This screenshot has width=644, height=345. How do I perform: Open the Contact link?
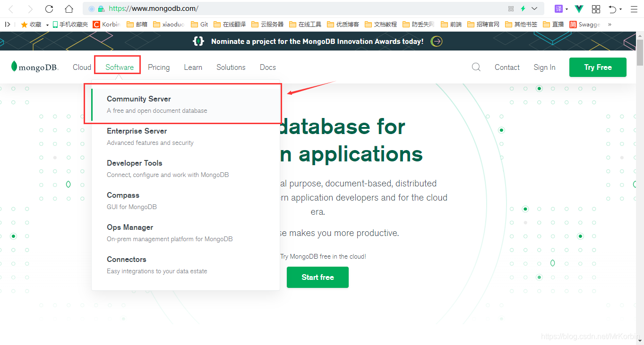click(x=507, y=67)
